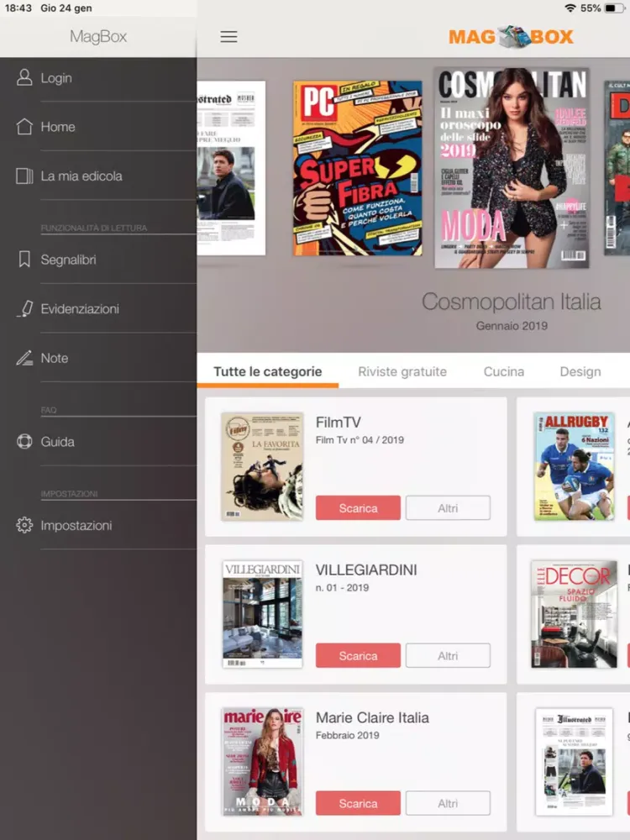
Task: Open Cosmopolitan cover in carousel
Action: 512,168
